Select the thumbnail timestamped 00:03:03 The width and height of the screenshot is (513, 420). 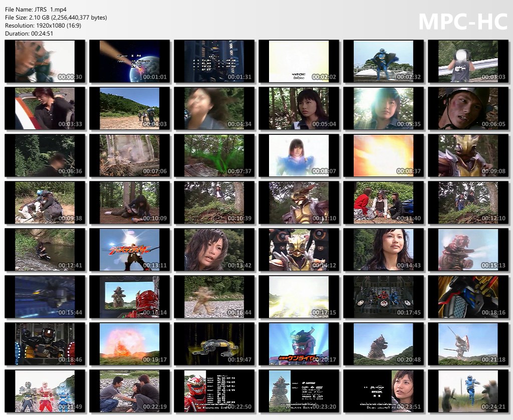pos(468,61)
